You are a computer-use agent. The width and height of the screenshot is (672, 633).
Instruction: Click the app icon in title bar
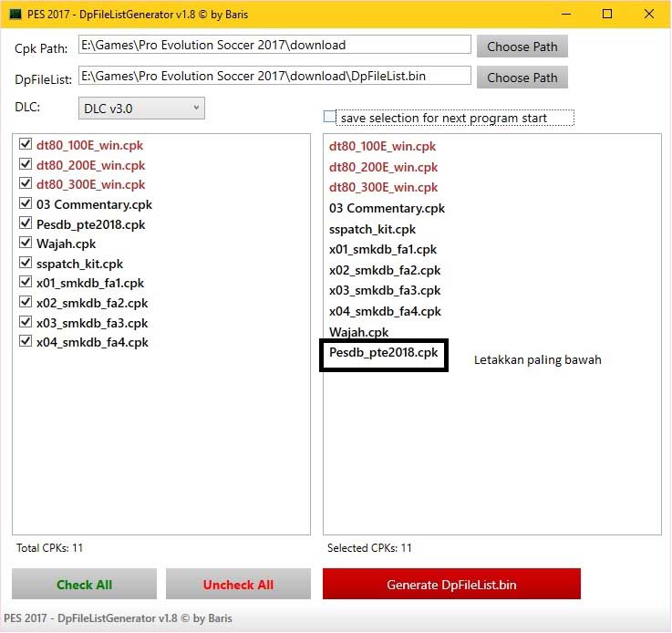pyautogui.click(x=16, y=15)
